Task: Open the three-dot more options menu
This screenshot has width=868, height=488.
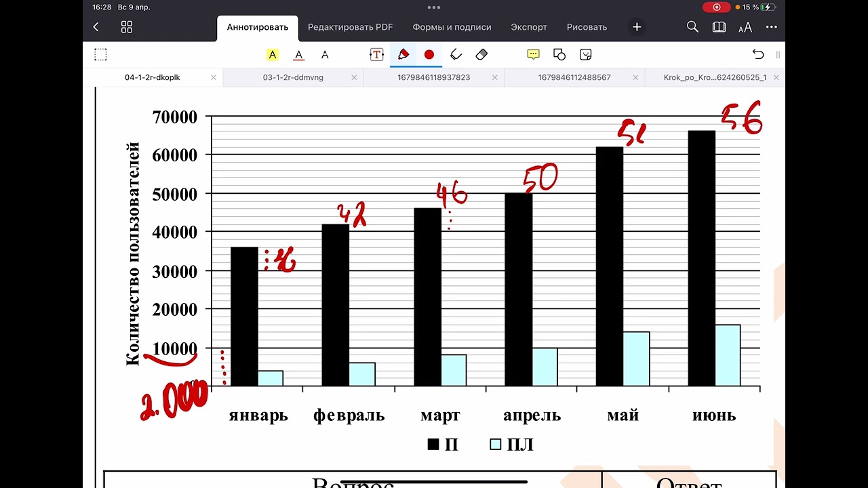Action: pyautogui.click(x=772, y=27)
